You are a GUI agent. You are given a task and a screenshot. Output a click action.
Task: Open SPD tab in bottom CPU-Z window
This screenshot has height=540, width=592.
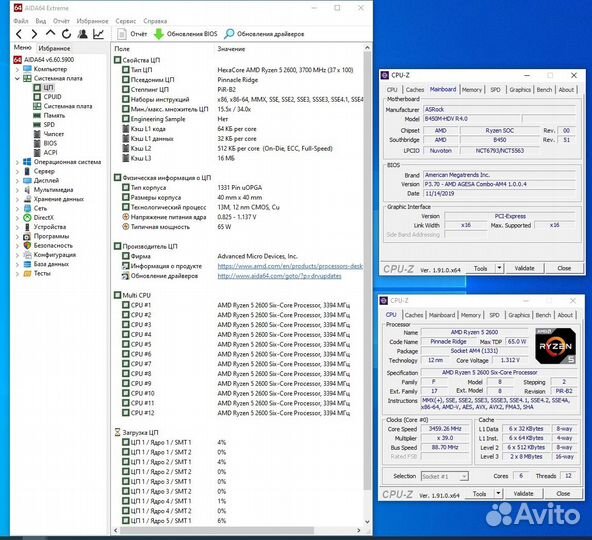click(x=494, y=315)
